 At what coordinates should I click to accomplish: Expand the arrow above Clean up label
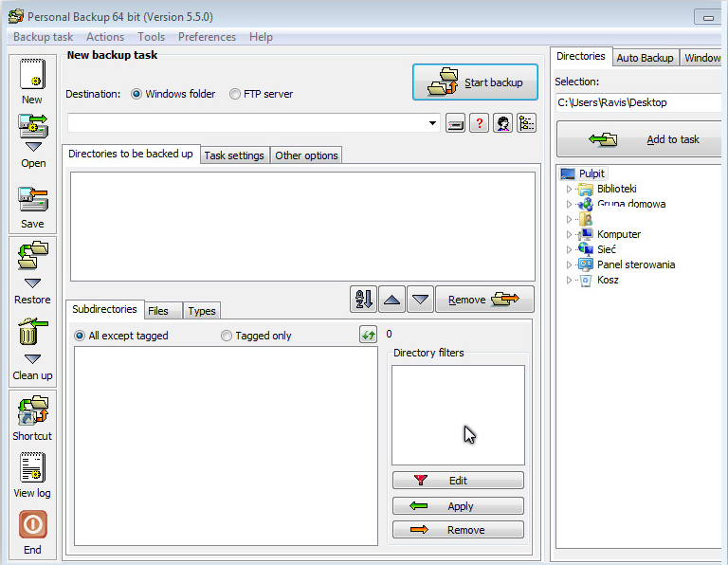point(32,359)
